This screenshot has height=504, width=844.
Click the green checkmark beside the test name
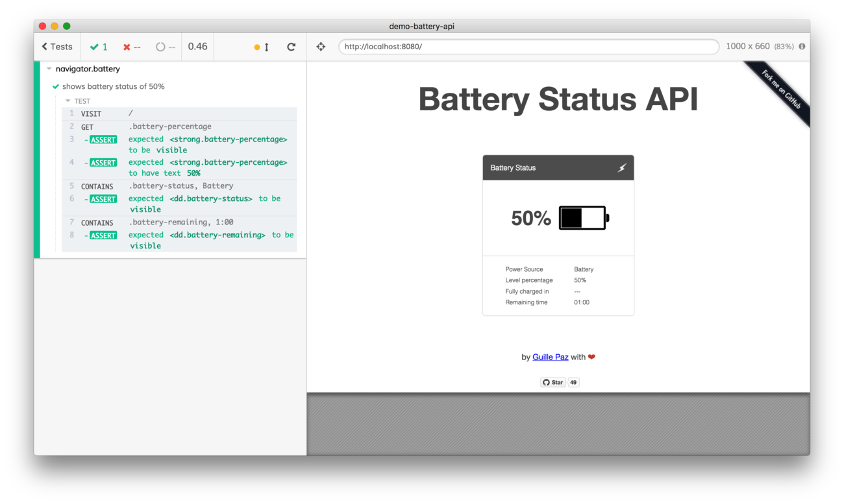(56, 86)
